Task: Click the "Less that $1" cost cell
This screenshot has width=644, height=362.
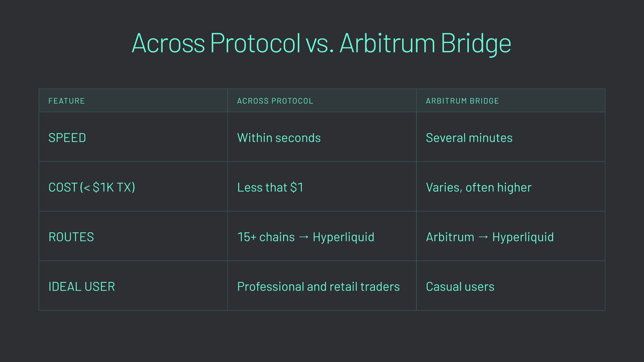Action: click(x=270, y=187)
